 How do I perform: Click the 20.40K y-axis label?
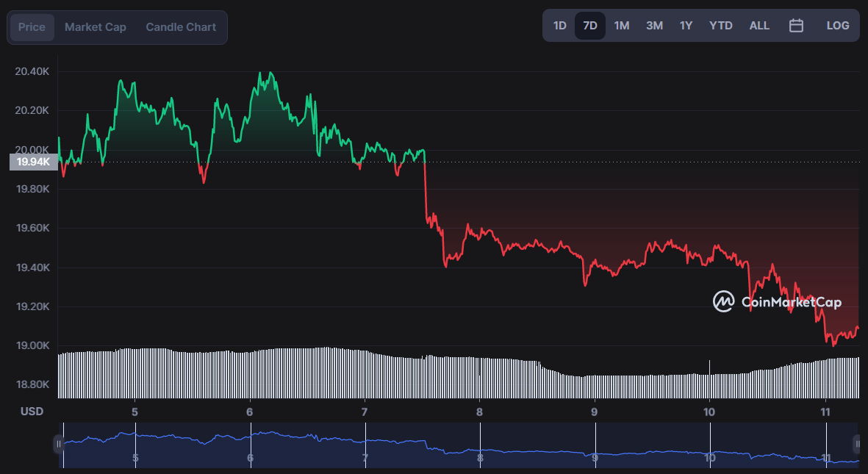[32, 71]
